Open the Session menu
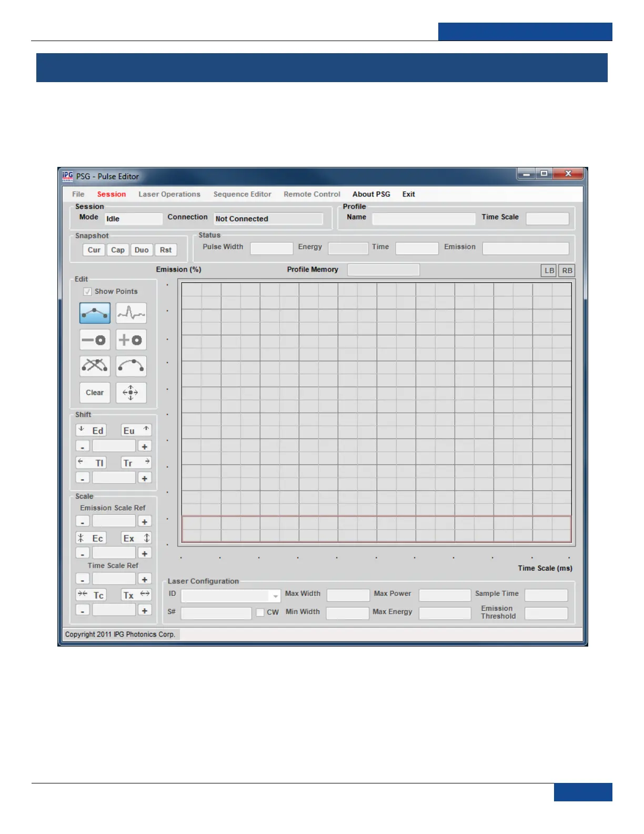644x834 pixels. click(x=112, y=194)
